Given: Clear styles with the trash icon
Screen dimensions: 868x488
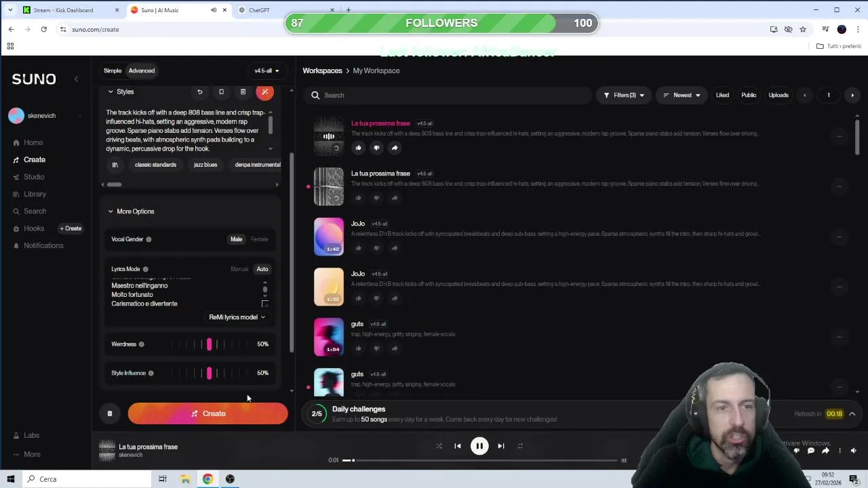Looking at the screenshot, I should [243, 91].
